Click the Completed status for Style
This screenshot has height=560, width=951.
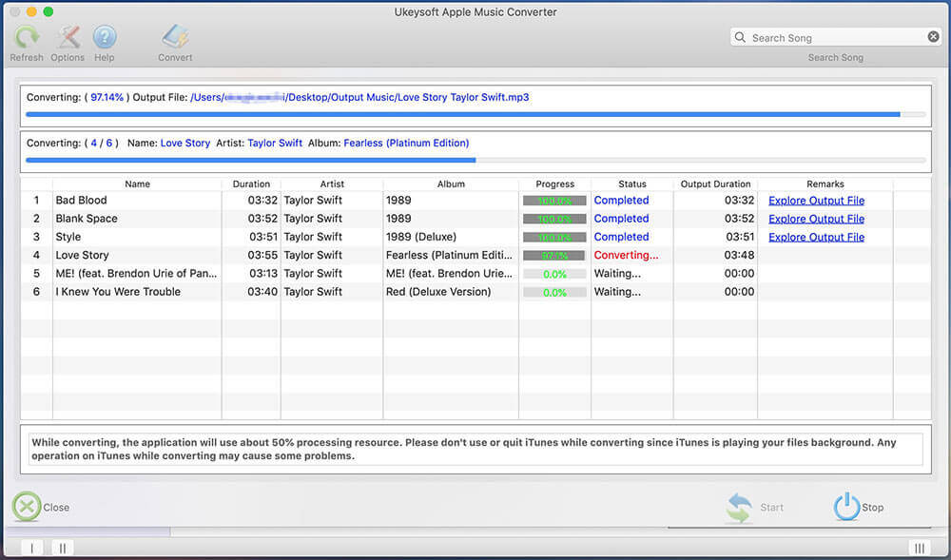(x=621, y=237)
